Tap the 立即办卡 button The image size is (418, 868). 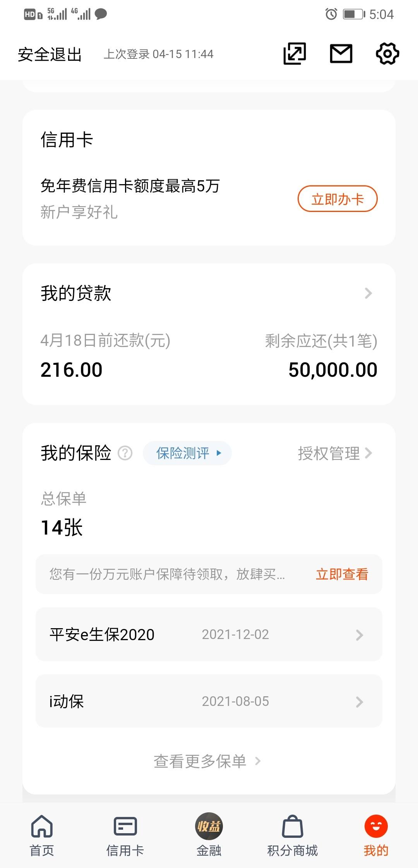click(x=337, y=199)
